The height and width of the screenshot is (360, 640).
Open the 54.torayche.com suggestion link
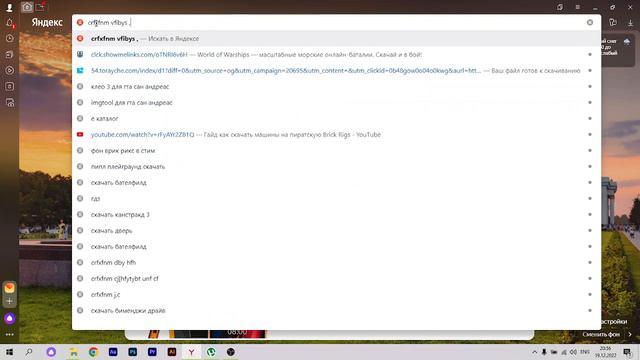click(x=336, y=70)
